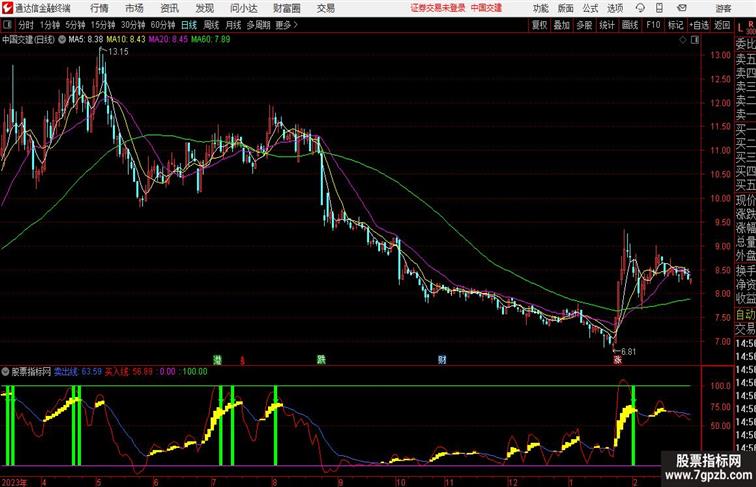Toggle the right info panel icon
The height and width of the screenshot is (487, 756).
pos(695,40)
